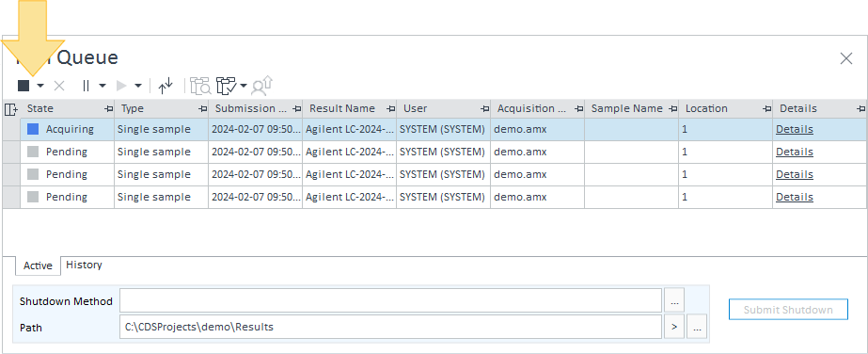Screen dimensions: 868x354
Task: Click the blue Acquiring state square
Action: 33,129
